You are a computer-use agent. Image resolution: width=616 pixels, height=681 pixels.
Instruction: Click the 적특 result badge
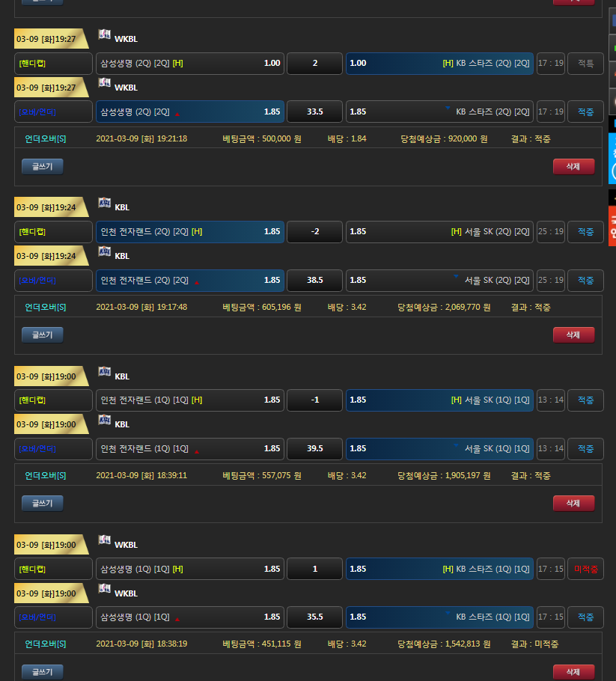(585, 64)
